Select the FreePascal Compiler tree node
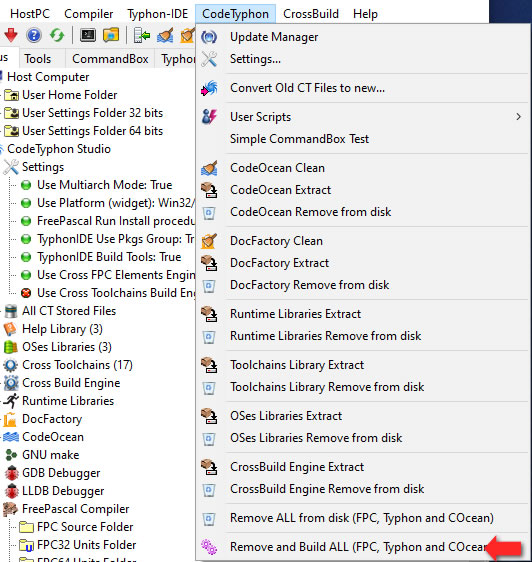 (x=75, y=509)
